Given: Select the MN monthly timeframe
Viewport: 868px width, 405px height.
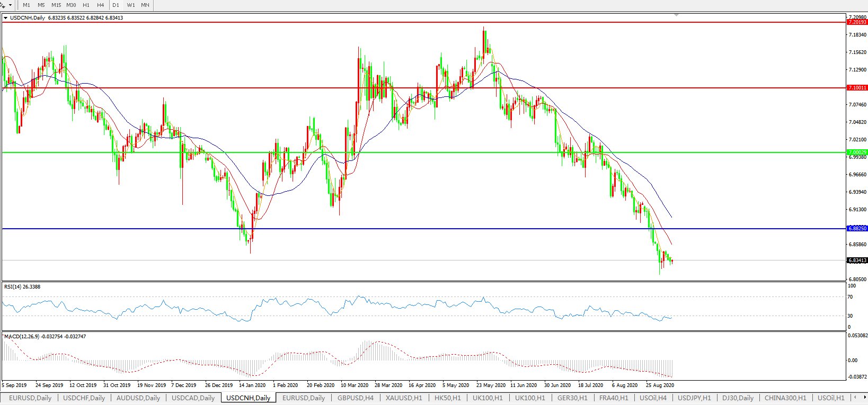Looking at the screenshot, I should [145, 5].
